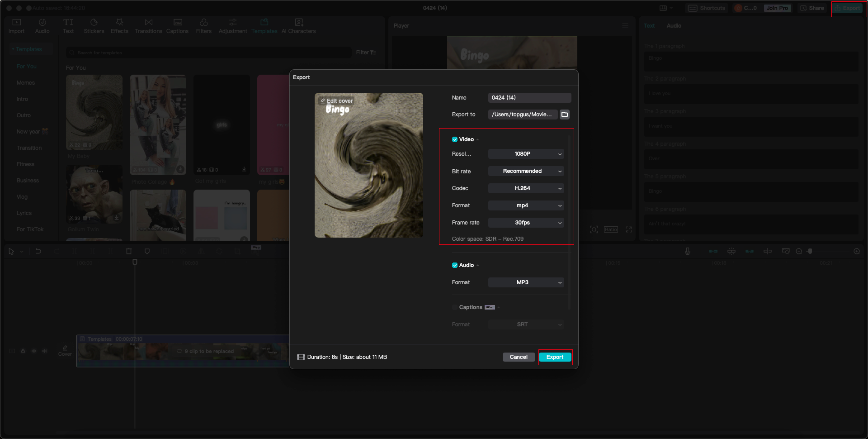Screen dimensions: 868x439
Task: Click the layout icon in the title bar
Action: pos(663,8)
